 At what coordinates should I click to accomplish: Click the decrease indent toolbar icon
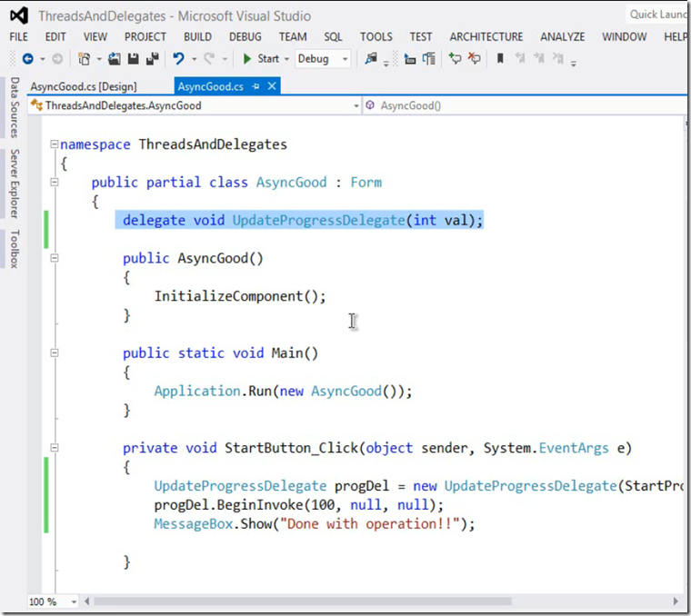coord(410,58)
